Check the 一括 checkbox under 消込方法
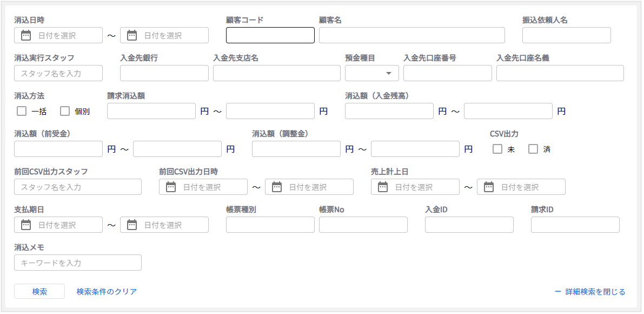This screenshot has height=314, width=644. [x=22, y=111]
